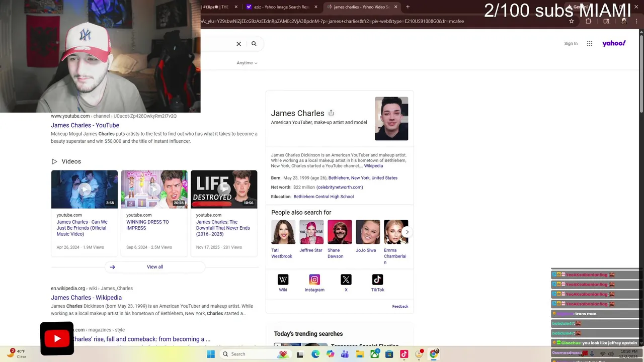Screen dimensions: 644x362
Task: Click View all videos
Action: click(155, 267)
